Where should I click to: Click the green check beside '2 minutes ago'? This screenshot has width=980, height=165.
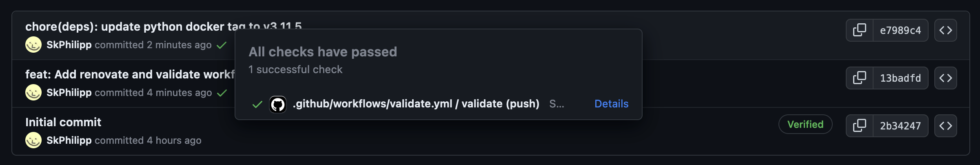(x=222, y=45)
